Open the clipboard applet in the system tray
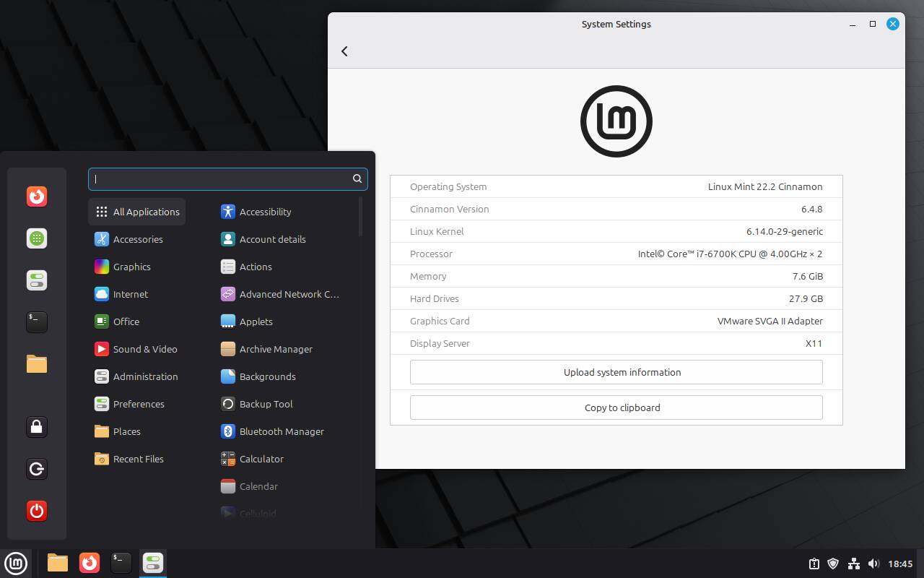924x578 pixels. 814,564
